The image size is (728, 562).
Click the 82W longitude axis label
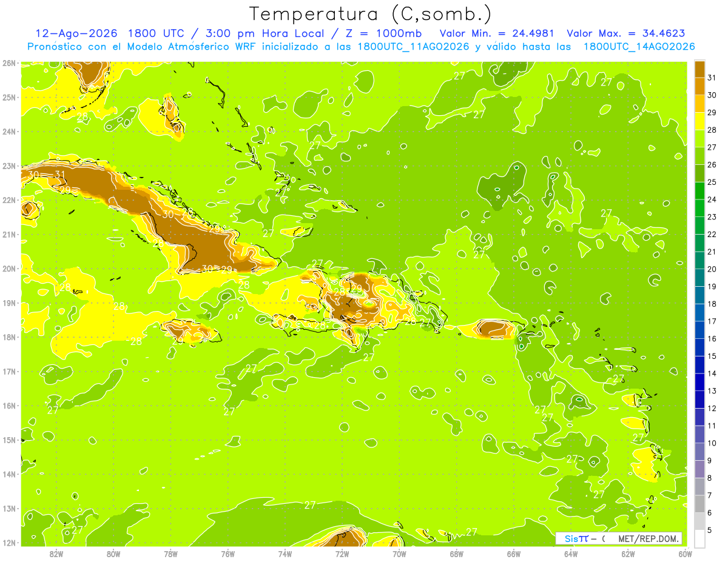pos(56,554)
